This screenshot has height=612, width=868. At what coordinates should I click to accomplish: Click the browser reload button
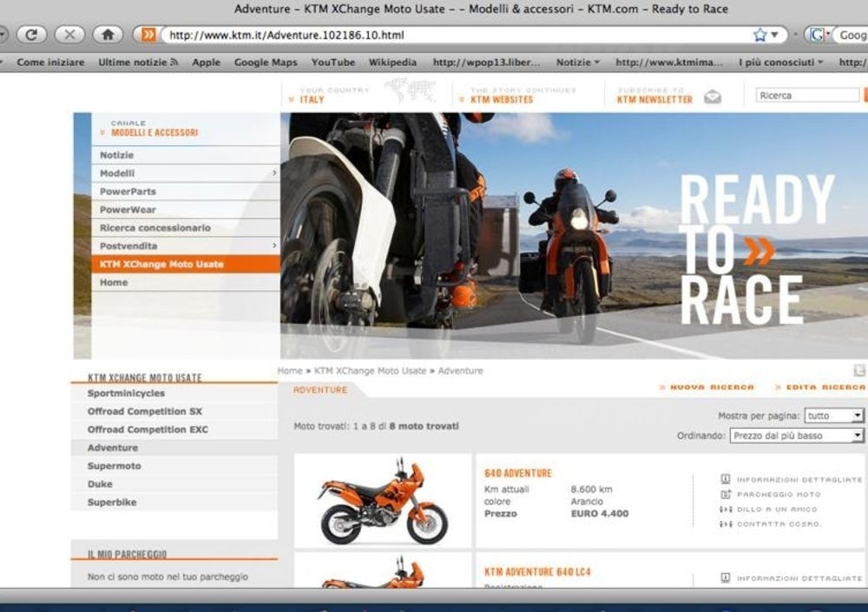pos(31,35)
